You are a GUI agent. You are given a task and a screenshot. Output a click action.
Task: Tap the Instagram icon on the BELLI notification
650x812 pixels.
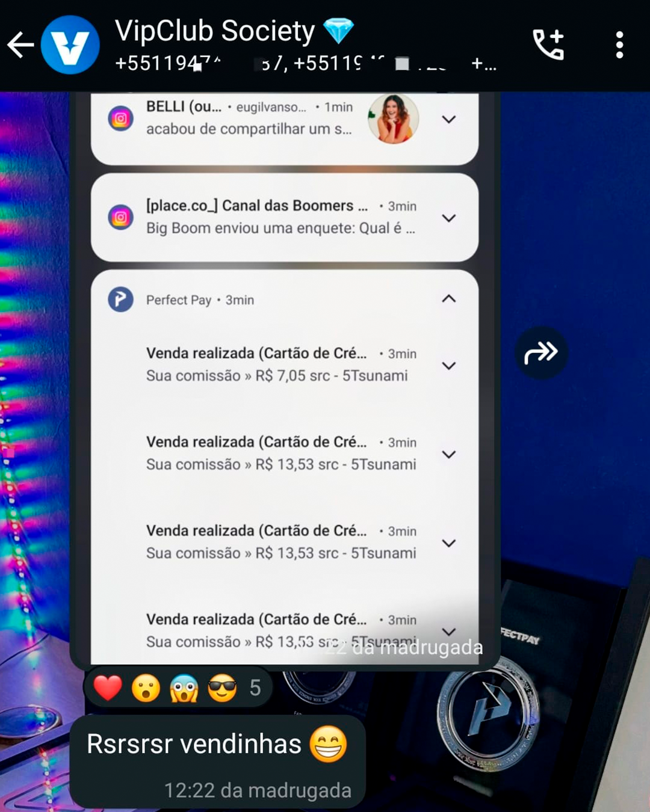(120, 118)
